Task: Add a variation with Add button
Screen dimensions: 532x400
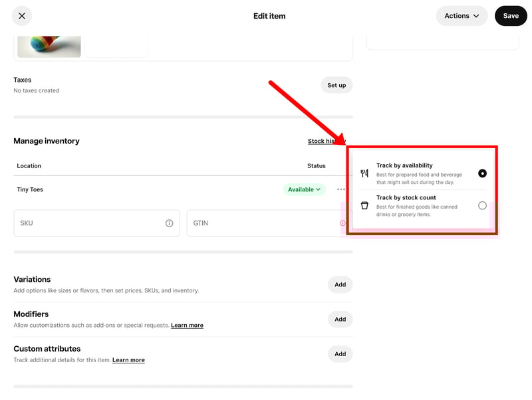Action: (x=340, y=284)
